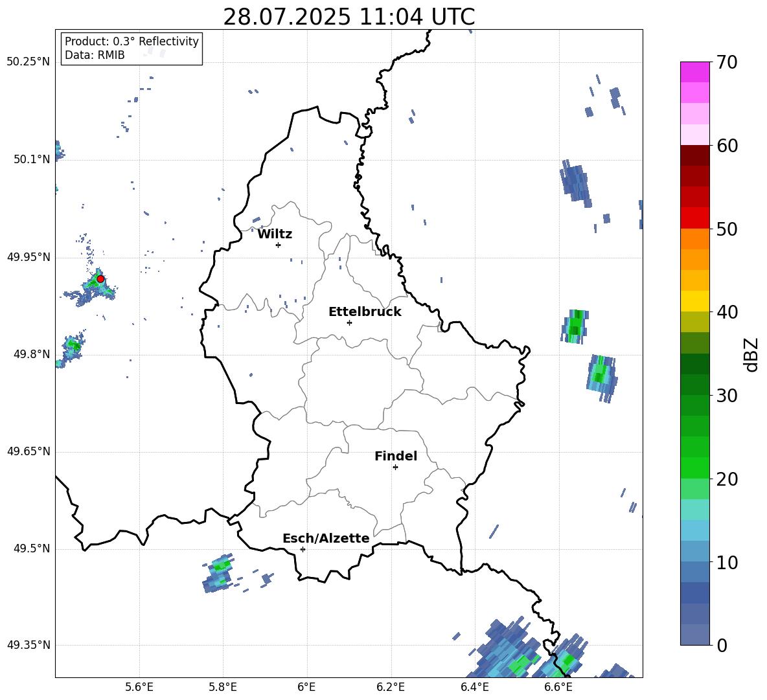767x700 pixels.
Task: Click the 49.5°N latitude label
Action: 32,548
